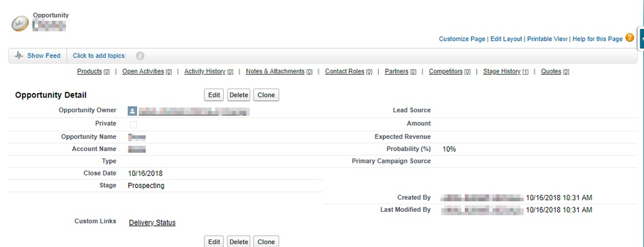Click the Type field label
644x247 pixels.
(x=109, y=162)
